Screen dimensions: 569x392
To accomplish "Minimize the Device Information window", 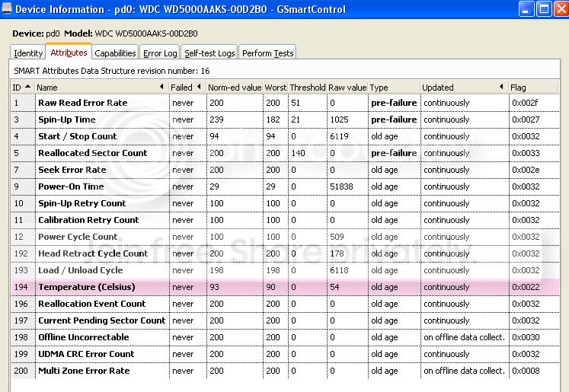I will click(x=527, y=9).
